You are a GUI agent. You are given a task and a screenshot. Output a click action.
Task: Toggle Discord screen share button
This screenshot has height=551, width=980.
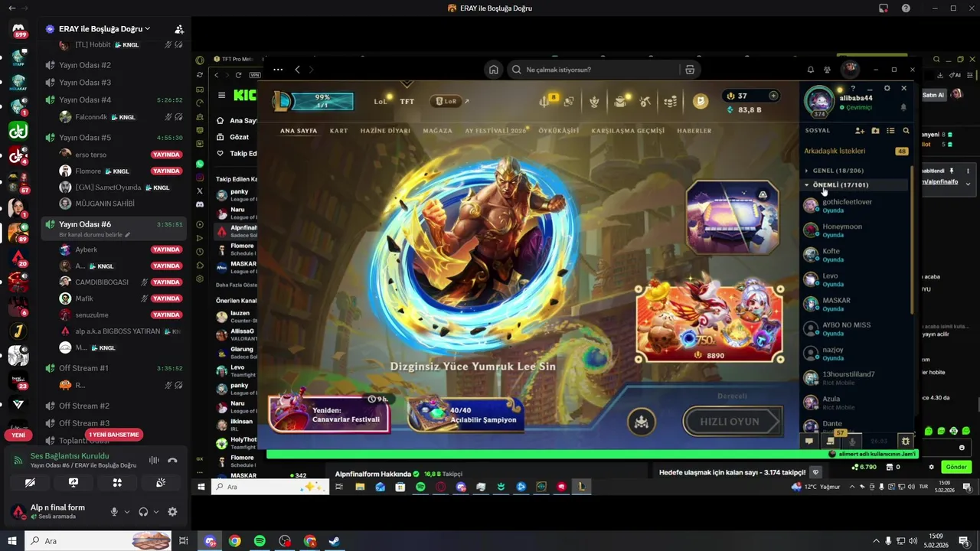click(73, 483)
